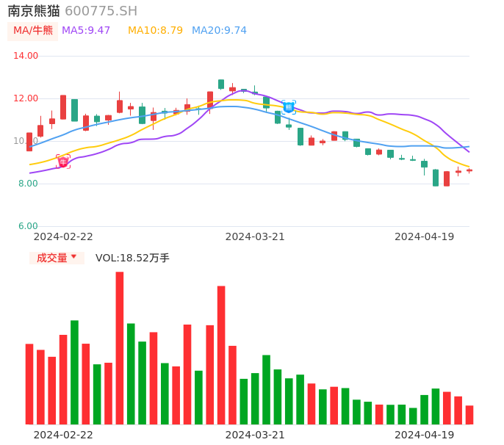The image size is (504, 445).
Task: Toggle the MA10 yellow line legend
Action: pos(155,31)
